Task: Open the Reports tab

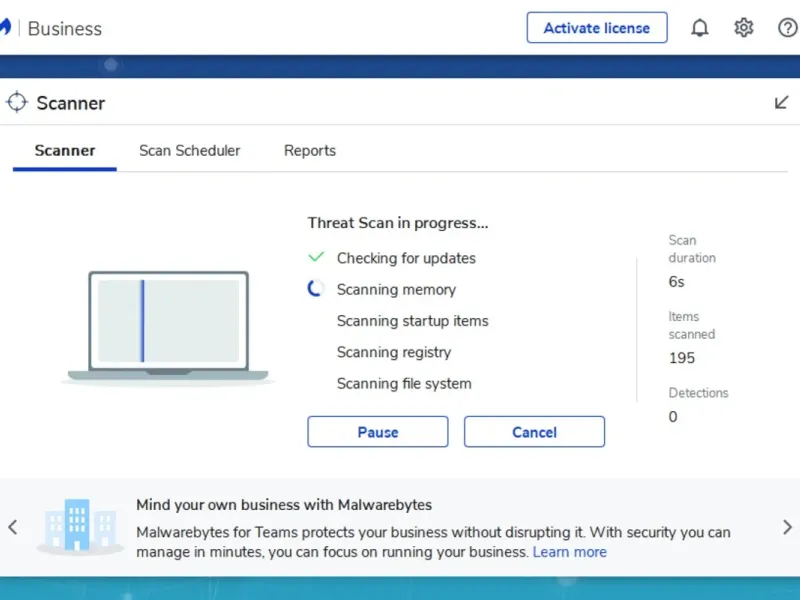Action: [x=310, y=151]
